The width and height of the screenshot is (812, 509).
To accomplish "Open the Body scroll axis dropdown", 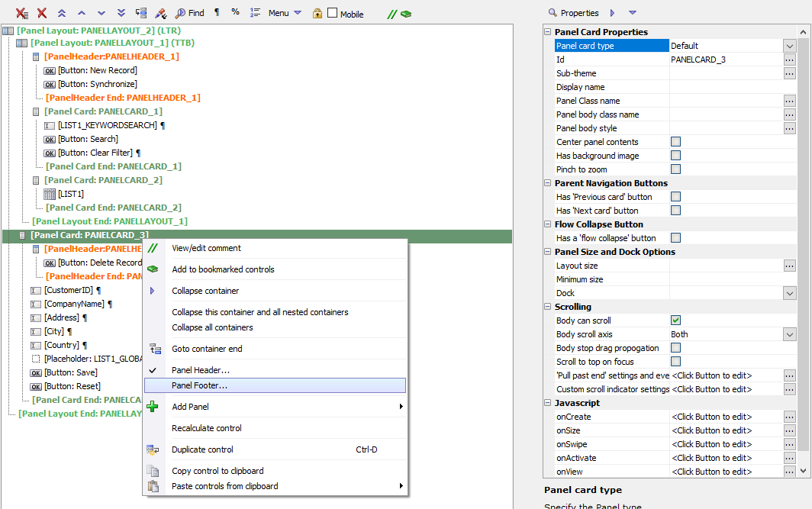I will point(789,334).
